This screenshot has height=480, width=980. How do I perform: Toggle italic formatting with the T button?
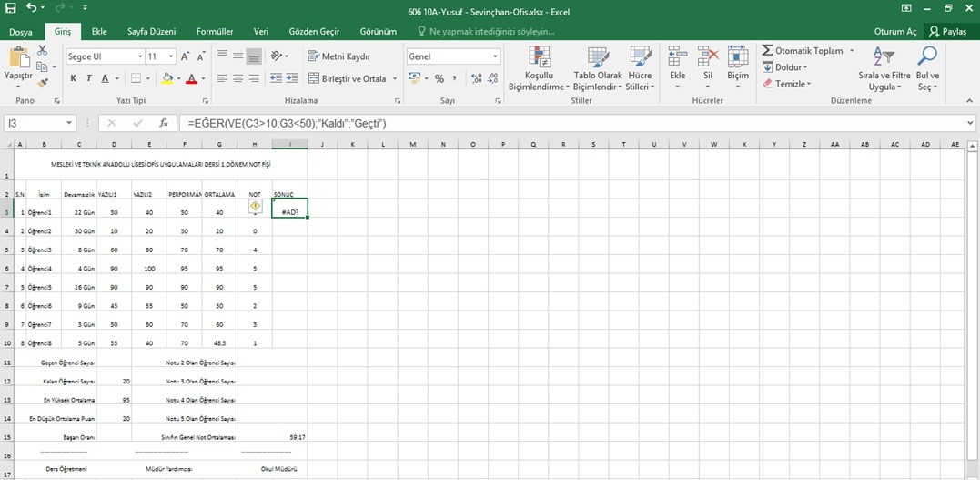[x=90, y=78]
